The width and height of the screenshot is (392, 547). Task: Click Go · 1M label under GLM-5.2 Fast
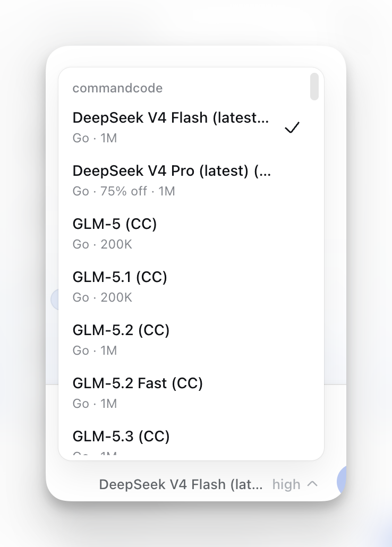[x=95, y=403]
